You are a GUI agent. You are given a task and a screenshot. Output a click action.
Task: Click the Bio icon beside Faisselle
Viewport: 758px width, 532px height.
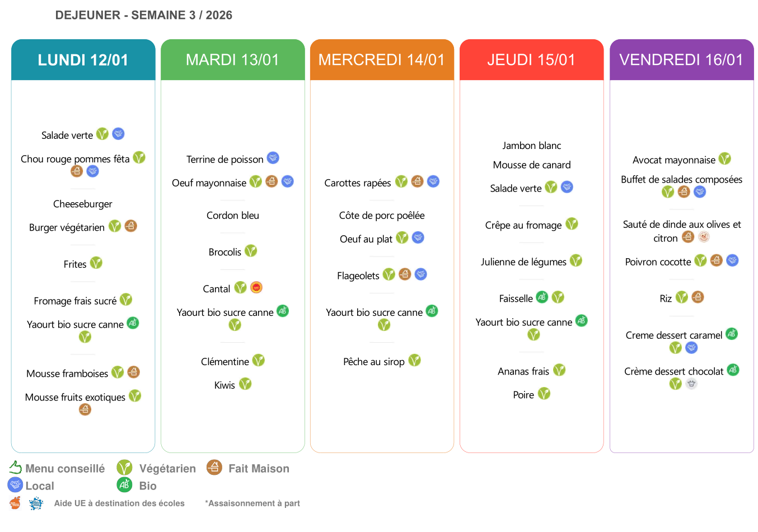pos(542,297)
